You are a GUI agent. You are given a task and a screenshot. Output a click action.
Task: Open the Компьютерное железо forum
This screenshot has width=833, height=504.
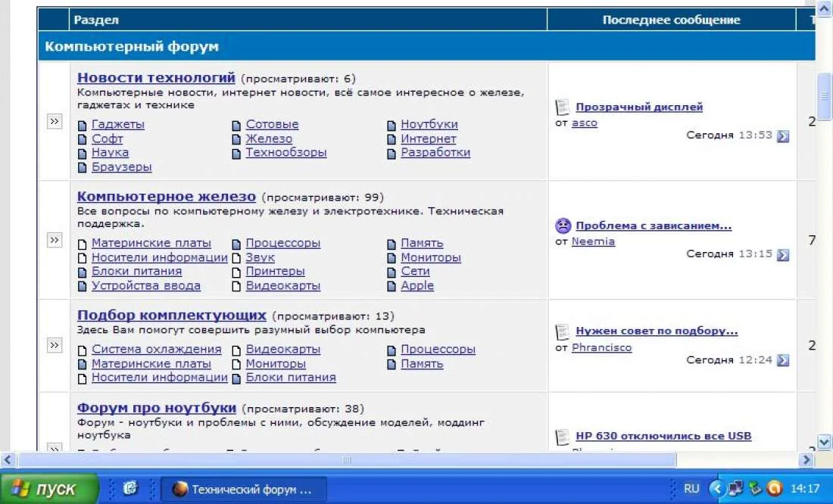[x=167, y=197]
